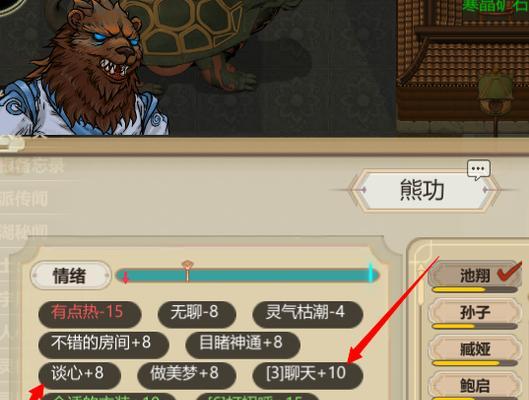
Task: Click the left arrow on name plate
Action: (x=364, y=190)
